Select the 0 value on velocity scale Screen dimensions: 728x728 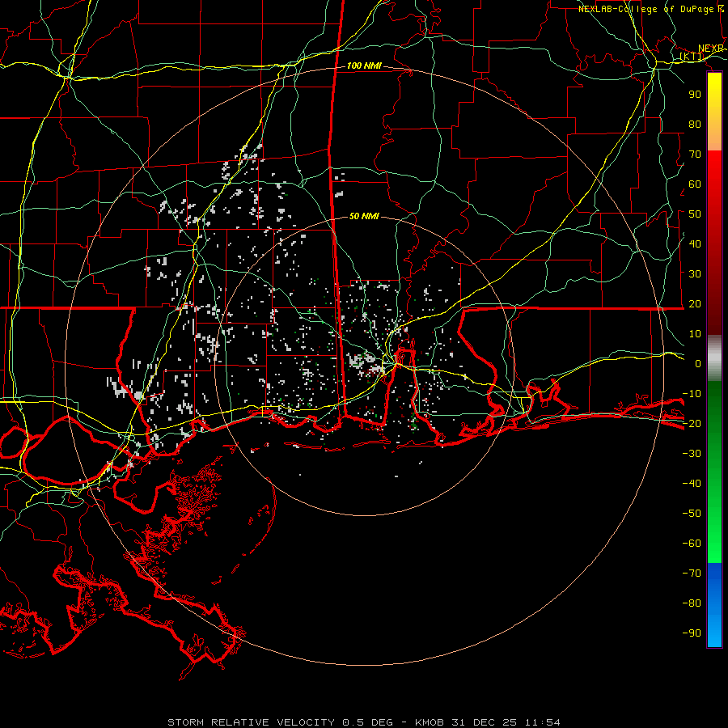(698, 364)
